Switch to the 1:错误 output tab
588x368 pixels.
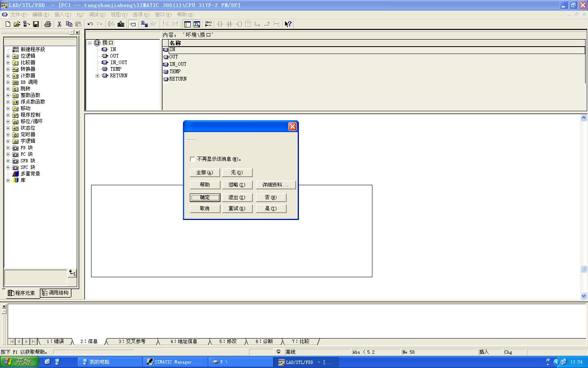(x=55, y=341)
